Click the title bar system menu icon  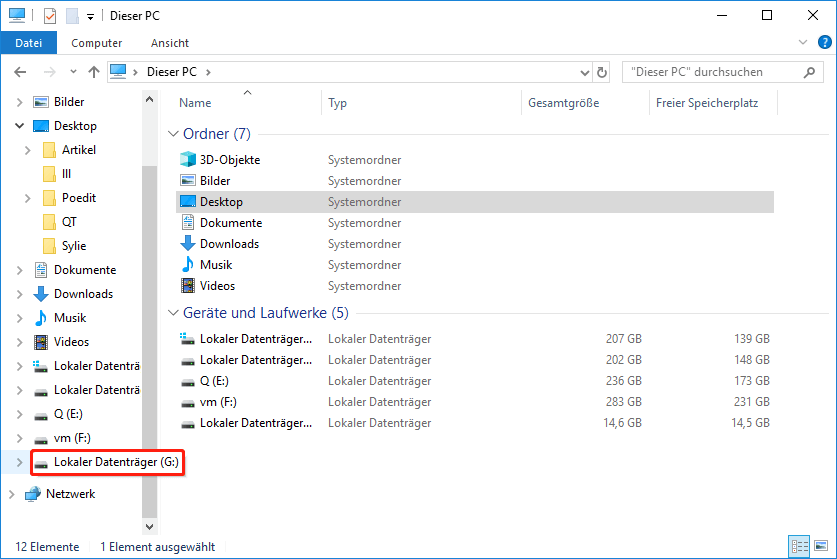(17, 15)
